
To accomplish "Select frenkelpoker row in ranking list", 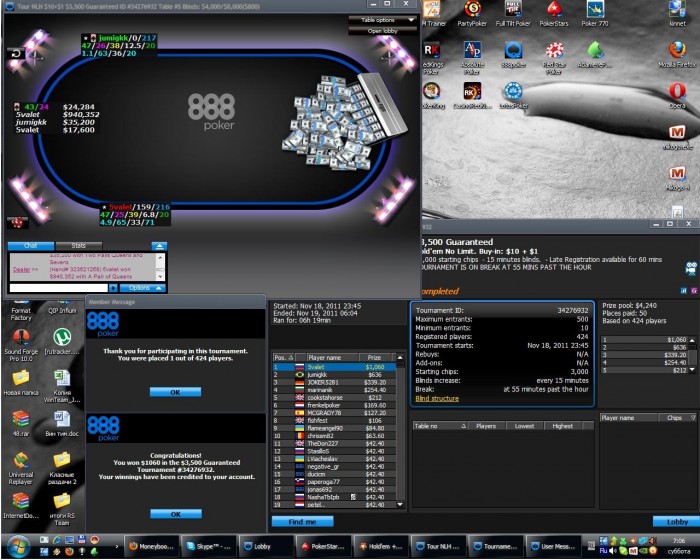I will coord(334,405).
